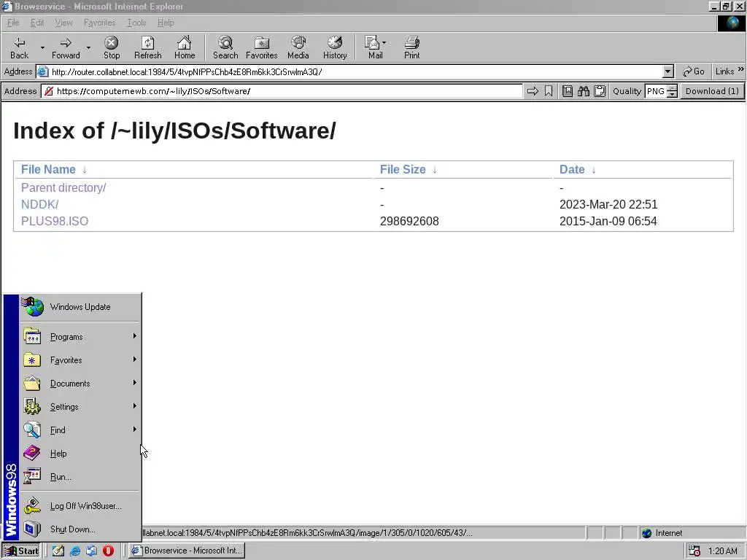Screen dimensions: 747x560
Task: Open the PLUS98.ISO file link
Action: pyautogui.click(x=55, y=221)
